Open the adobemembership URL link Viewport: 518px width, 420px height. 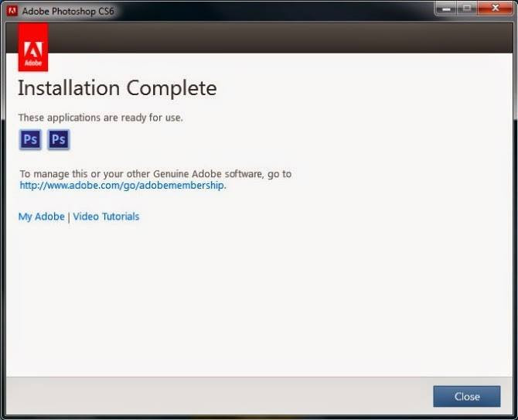pyautogui.click(x=122, y=186)
